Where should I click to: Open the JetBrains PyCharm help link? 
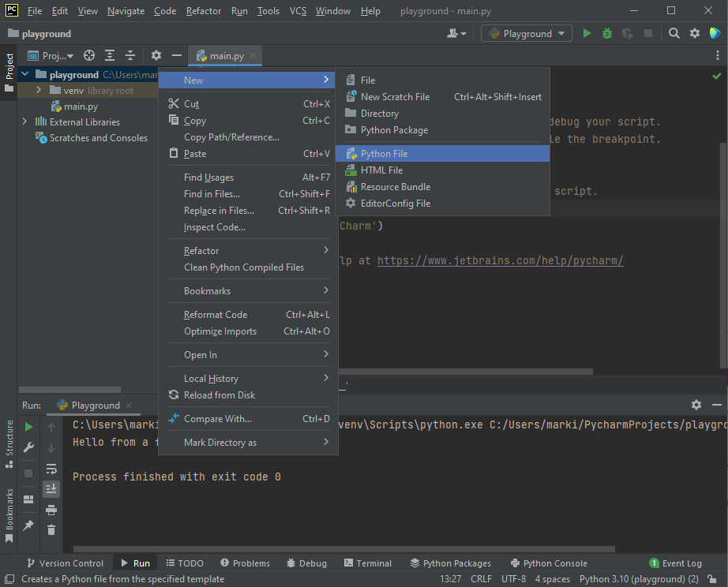(500, 260)
